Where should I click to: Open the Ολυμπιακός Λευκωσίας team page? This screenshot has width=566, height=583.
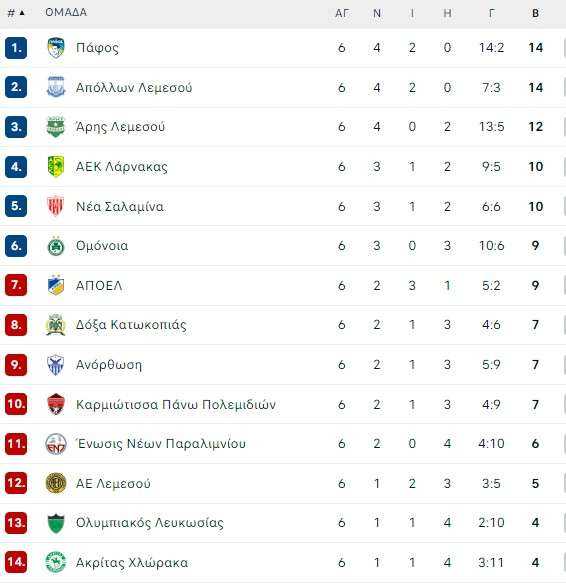150,523
